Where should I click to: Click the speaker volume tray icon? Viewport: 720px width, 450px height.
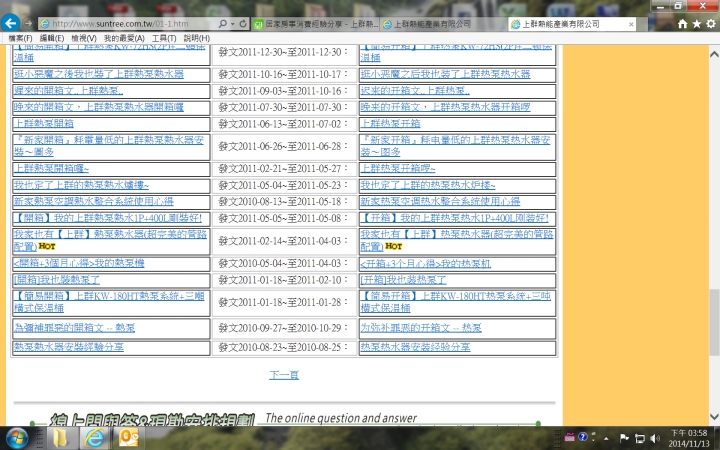(x=655, y=439)
